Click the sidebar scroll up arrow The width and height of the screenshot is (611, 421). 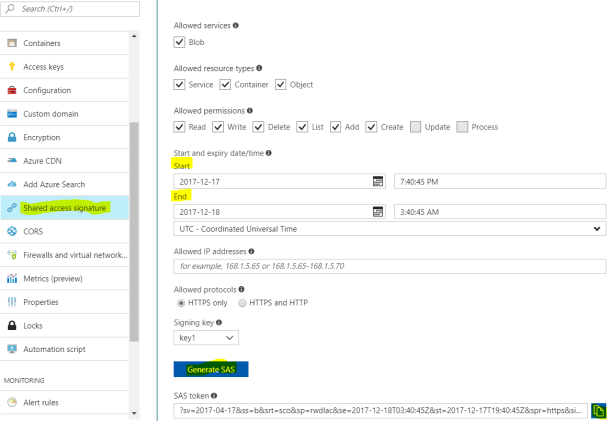point(134,36)
